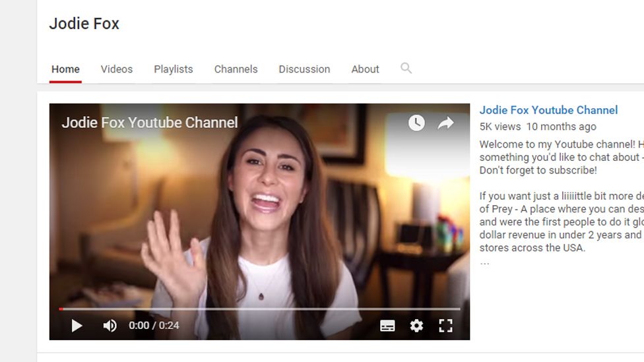Image resolution: width=644 pixels, height=362 pixels.
Task: Click the video title overlay inside the player
Action: (x=150, y=123)
